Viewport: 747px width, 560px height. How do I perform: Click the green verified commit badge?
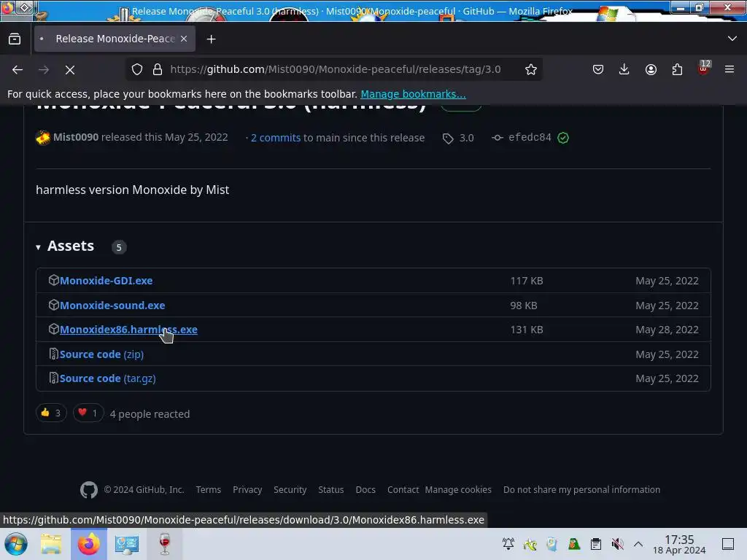point(563,138)
